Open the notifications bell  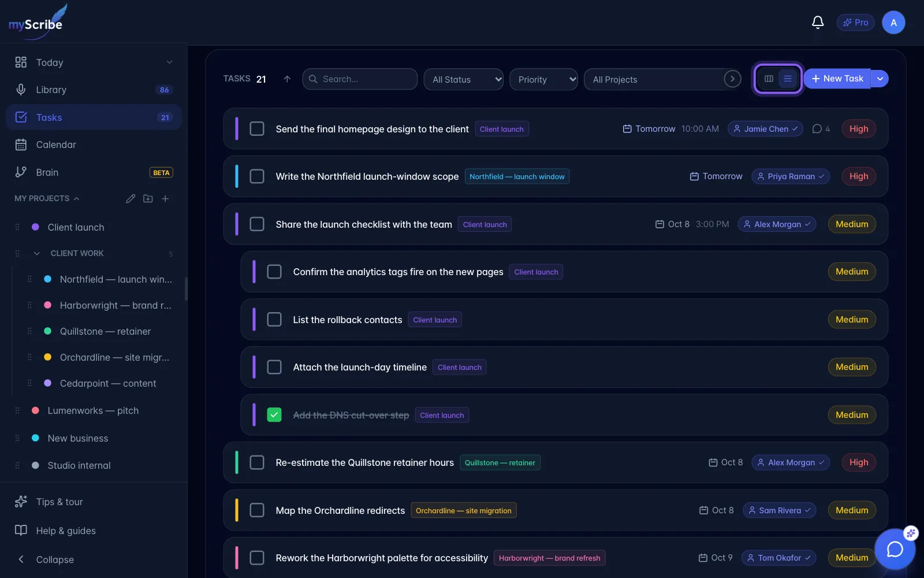pyautogui.click(x=818, y=23)
